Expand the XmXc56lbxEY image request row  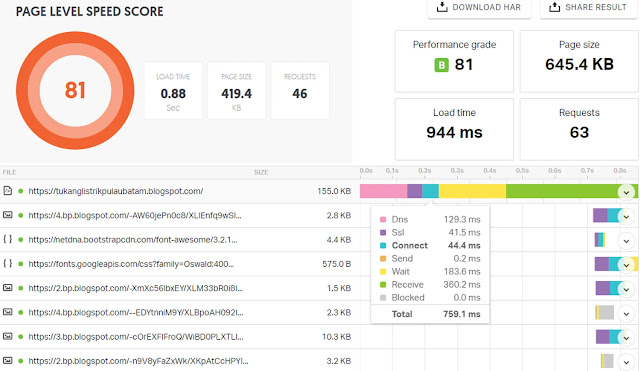pyautogui.click(x=626, y=289)
